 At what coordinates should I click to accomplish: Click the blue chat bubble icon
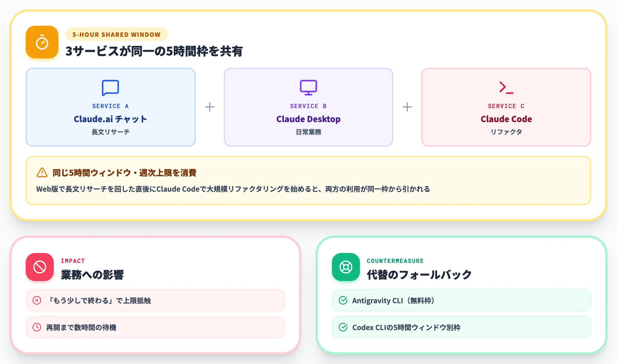[110, 88]
